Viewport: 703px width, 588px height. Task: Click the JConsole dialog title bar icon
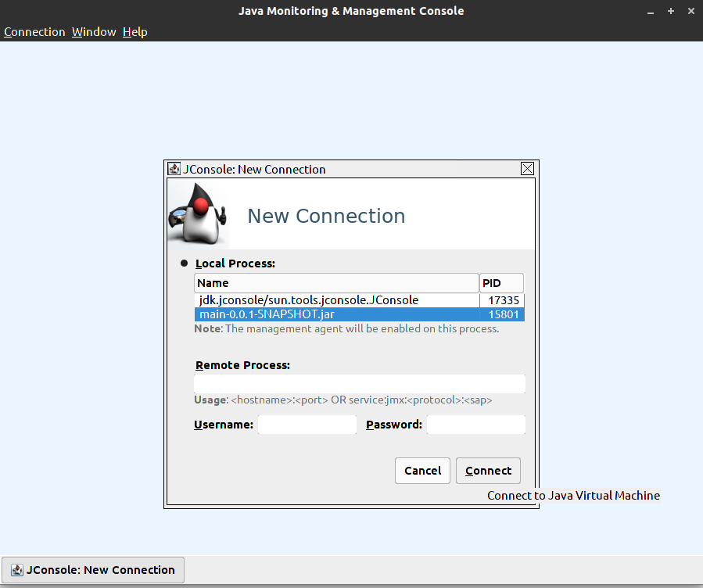tap(174, 169)
